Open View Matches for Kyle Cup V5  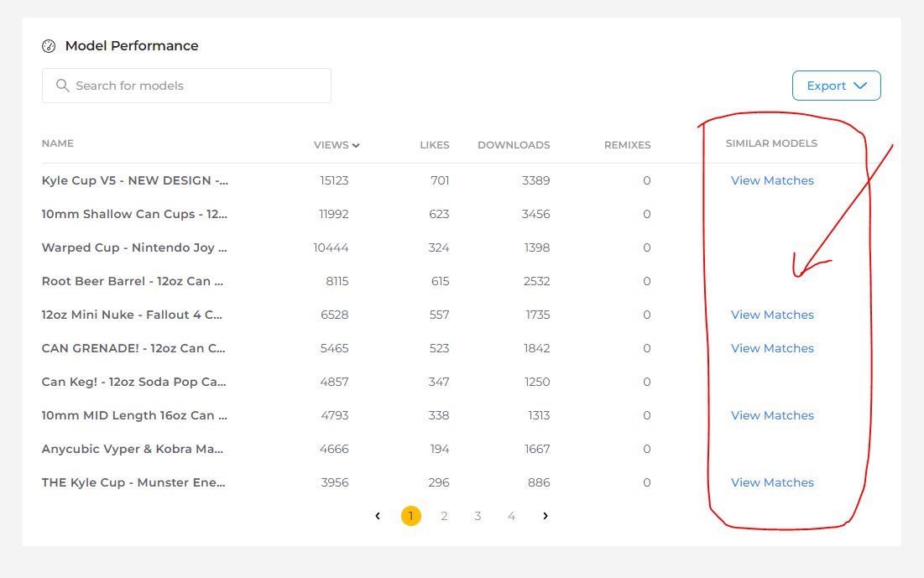click(x=772, y=180)
